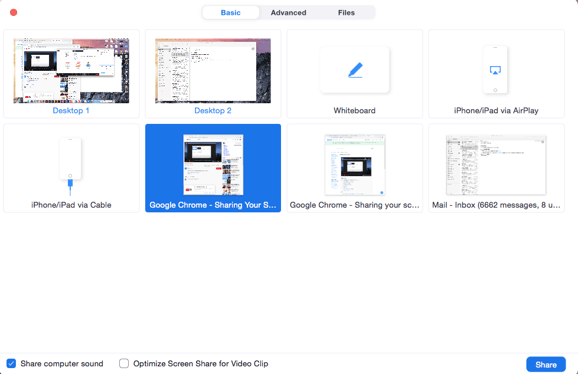
Task: Click the iPhone/iPad via Cable label
Action: [x=71, y=205]
